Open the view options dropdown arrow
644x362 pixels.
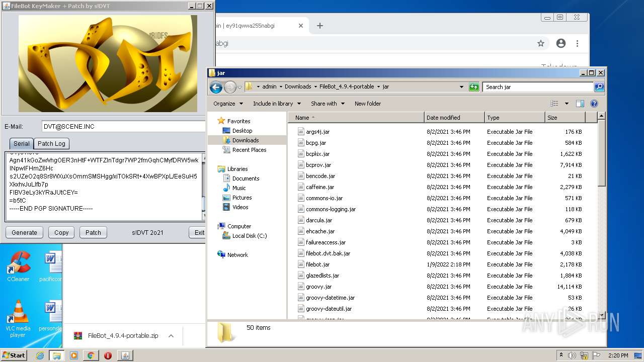pyautogui.click(x=567, y=104)
